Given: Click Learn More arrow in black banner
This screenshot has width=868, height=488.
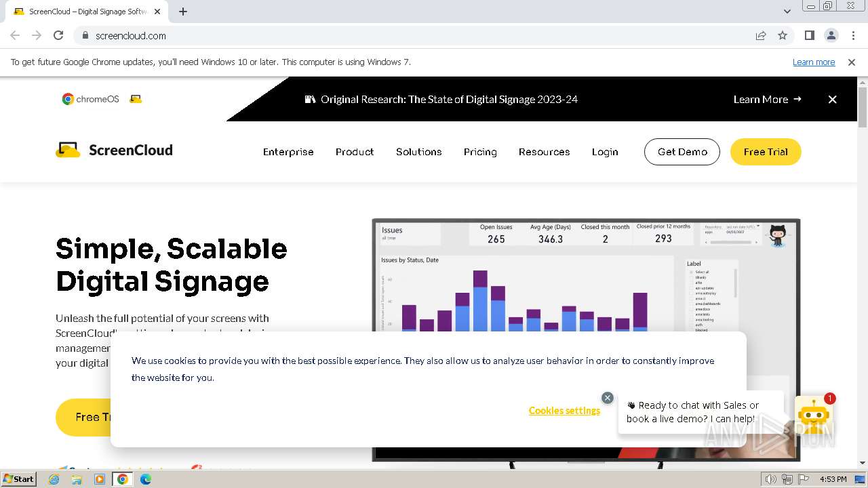Looking at the screenshot, I should 767,99.
